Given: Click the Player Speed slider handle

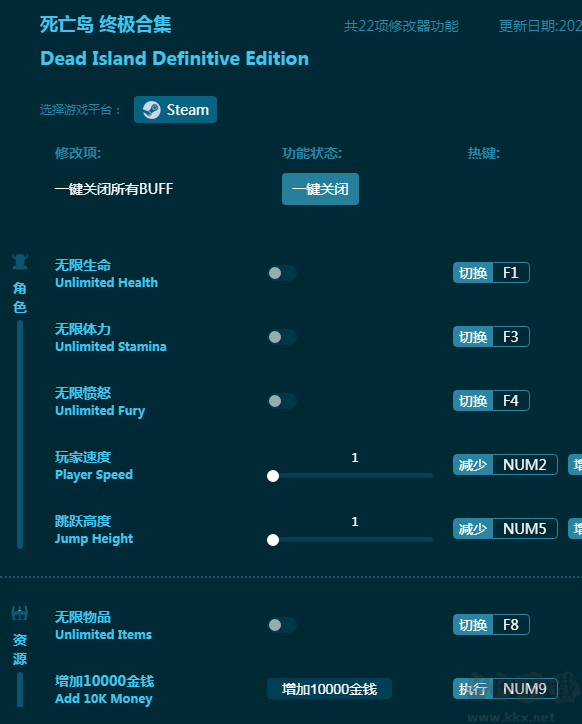Looking at the screenshot, I should pos(273,476).
